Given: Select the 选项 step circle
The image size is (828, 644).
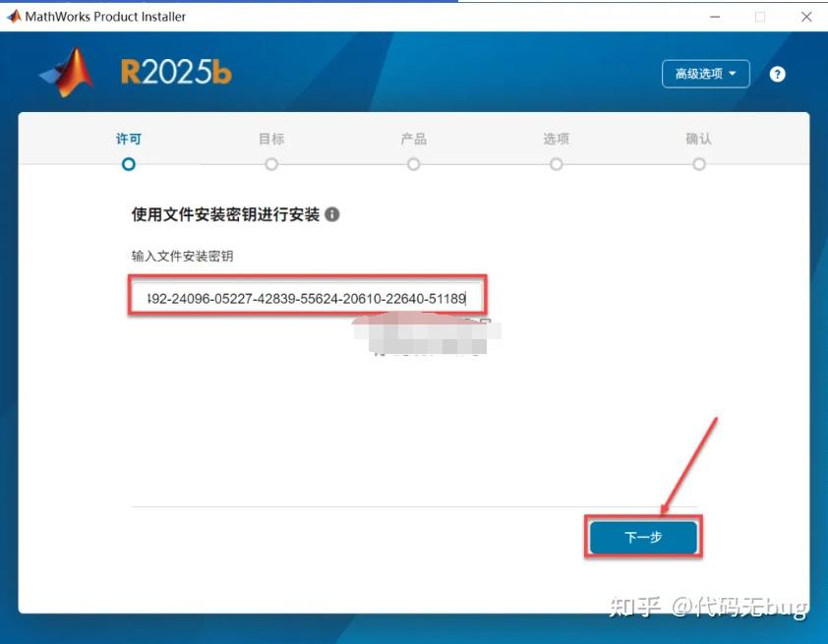Looking at the screenshot, I should coord(556,164).
